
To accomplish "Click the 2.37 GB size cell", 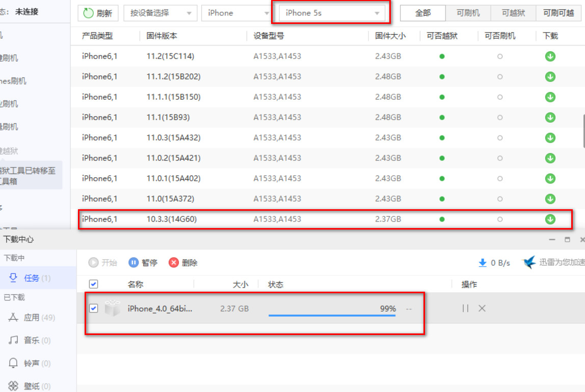I will (234, 309).
